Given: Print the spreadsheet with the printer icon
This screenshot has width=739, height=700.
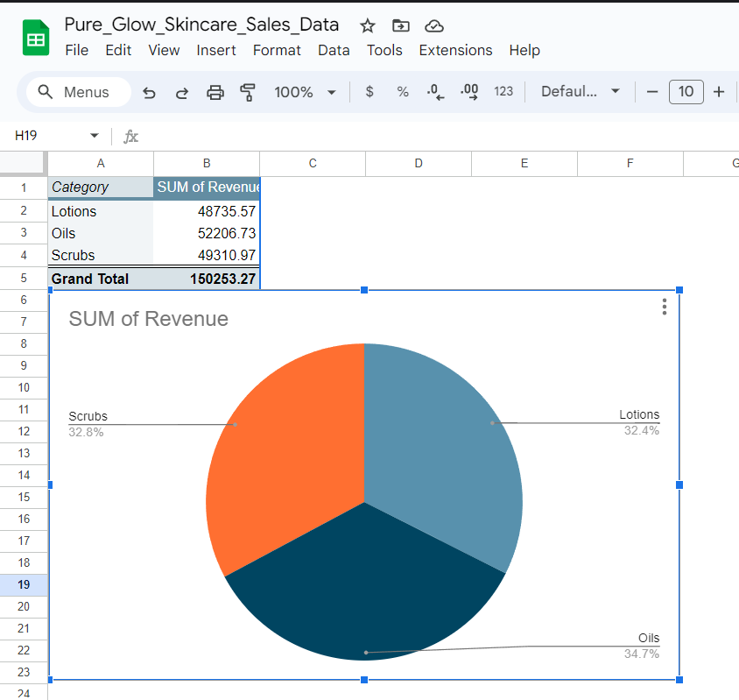Looking at the screenshot, I should [215, 92].
